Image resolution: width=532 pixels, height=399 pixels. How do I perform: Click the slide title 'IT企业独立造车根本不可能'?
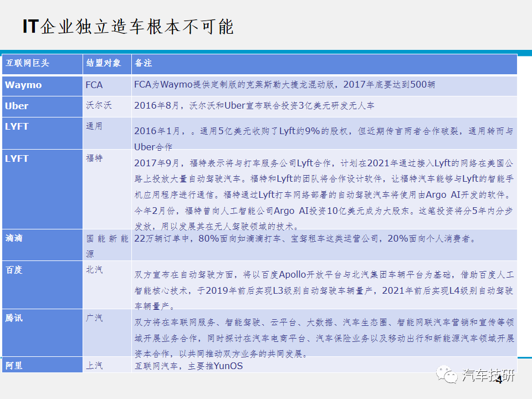[x=128, y=27]
